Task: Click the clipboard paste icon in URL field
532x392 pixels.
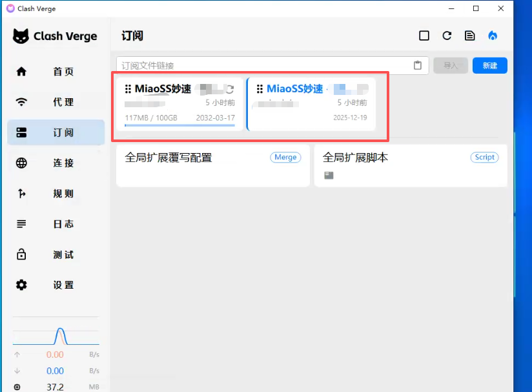Action: tap(418, 65)
